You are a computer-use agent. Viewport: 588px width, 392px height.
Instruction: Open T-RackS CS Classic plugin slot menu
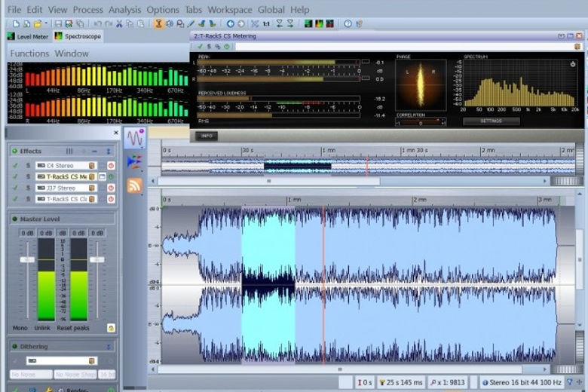click(x=92, y=199)
